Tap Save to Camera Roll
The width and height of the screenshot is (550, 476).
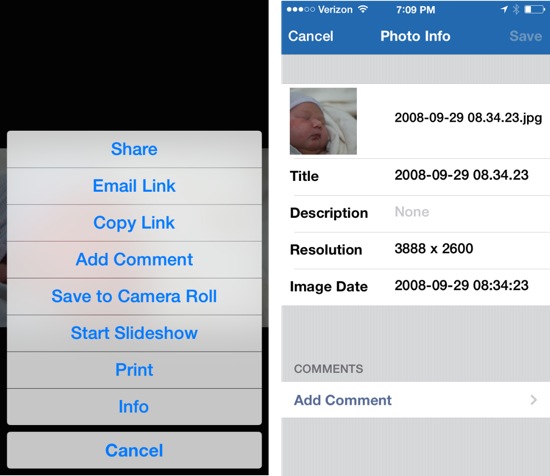click(x=134, y=296)
